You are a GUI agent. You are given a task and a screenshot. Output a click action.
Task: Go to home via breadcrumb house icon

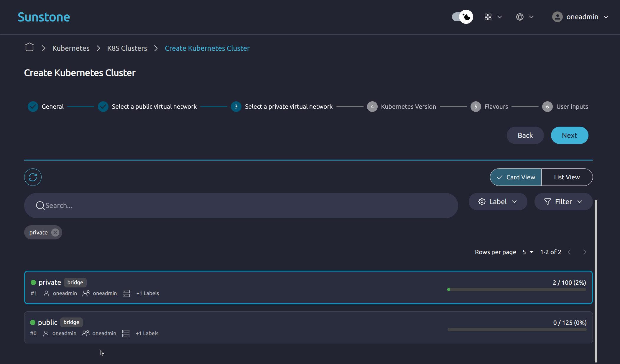29,47
